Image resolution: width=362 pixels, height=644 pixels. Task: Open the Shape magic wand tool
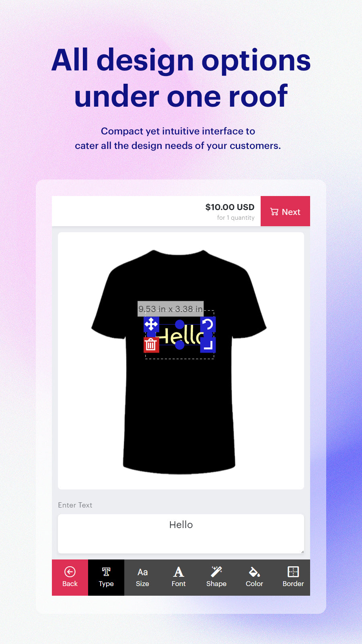tap(216, 578)
